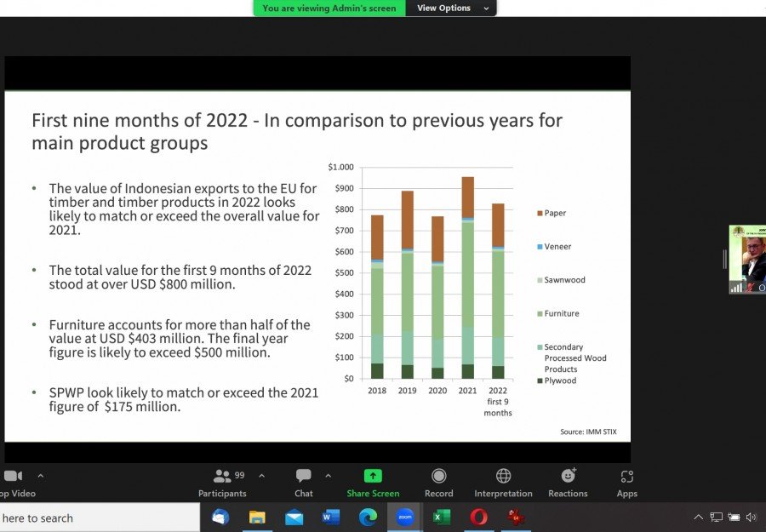Click the speaker video thumbnail
766x532 pixels.
coord(748,259)
